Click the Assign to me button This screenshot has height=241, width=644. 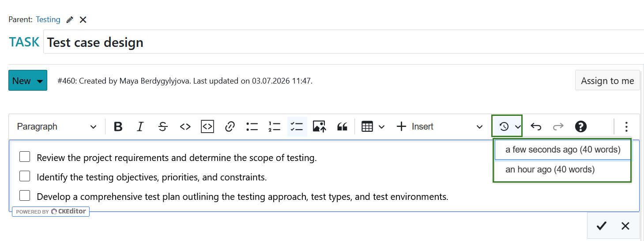click(607, 80)
